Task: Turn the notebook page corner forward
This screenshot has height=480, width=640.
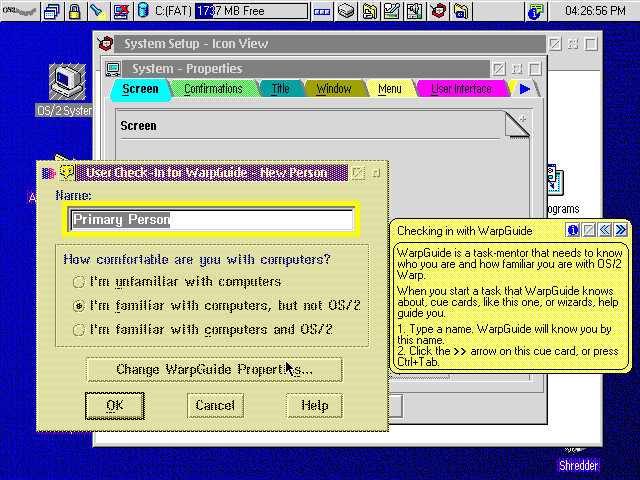Action: point(522,120)
